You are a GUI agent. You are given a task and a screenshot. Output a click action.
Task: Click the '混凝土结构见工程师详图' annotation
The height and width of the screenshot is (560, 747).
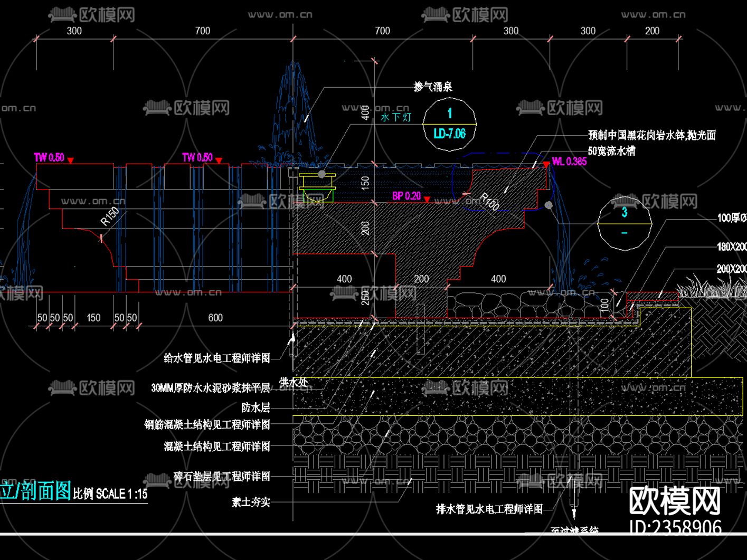coord(217,447)
